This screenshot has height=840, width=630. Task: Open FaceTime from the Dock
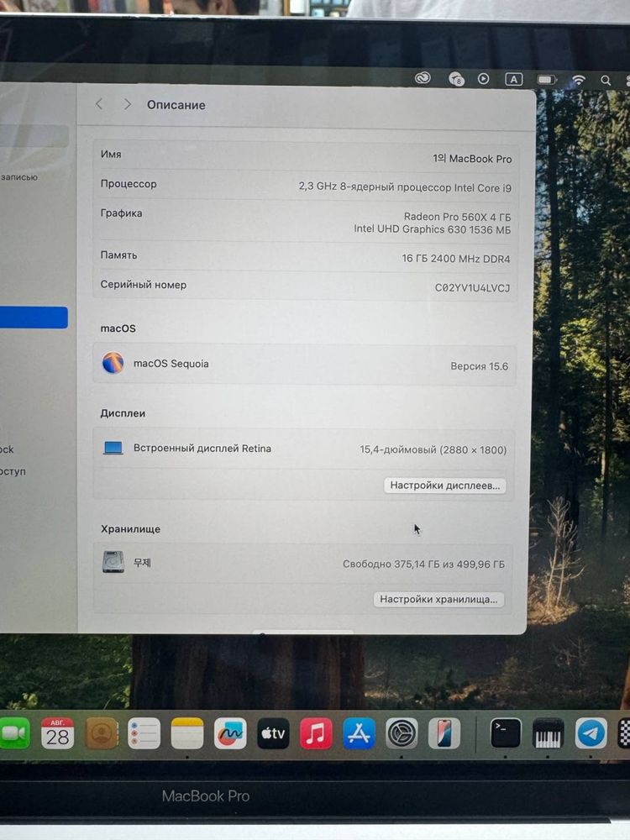pyautogui.click(x=15, y=733)
